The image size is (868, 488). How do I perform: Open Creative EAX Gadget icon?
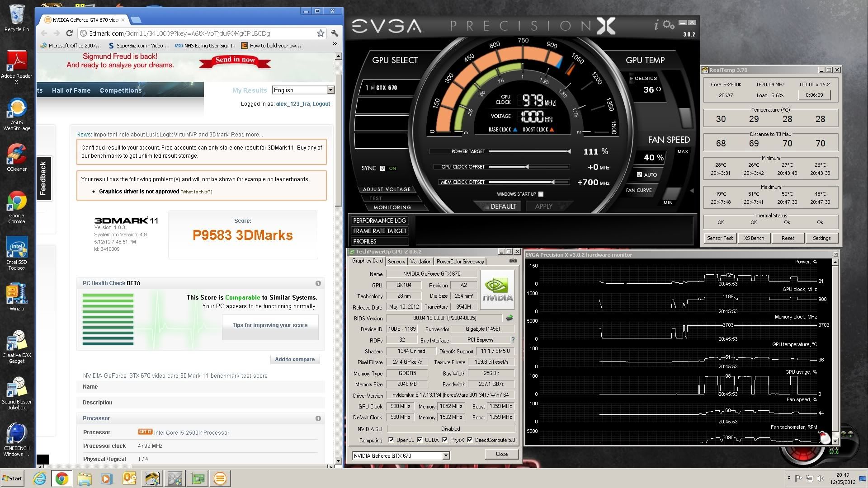pos(17,347)
